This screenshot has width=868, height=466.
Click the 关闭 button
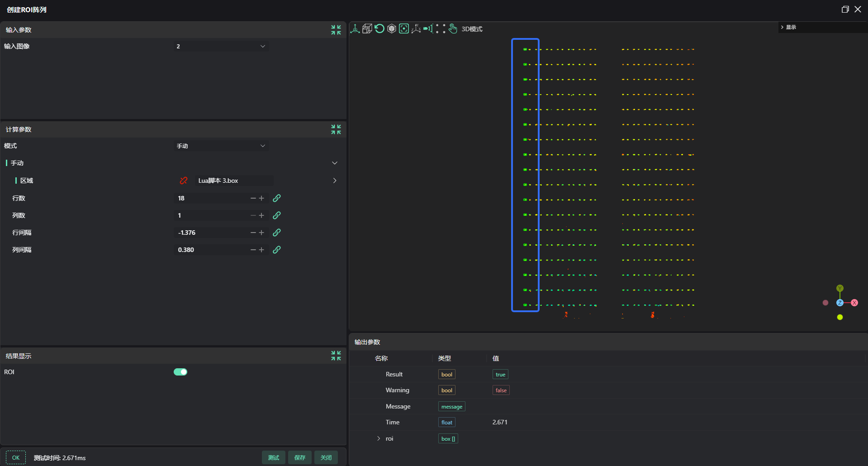tap(326, 457)
